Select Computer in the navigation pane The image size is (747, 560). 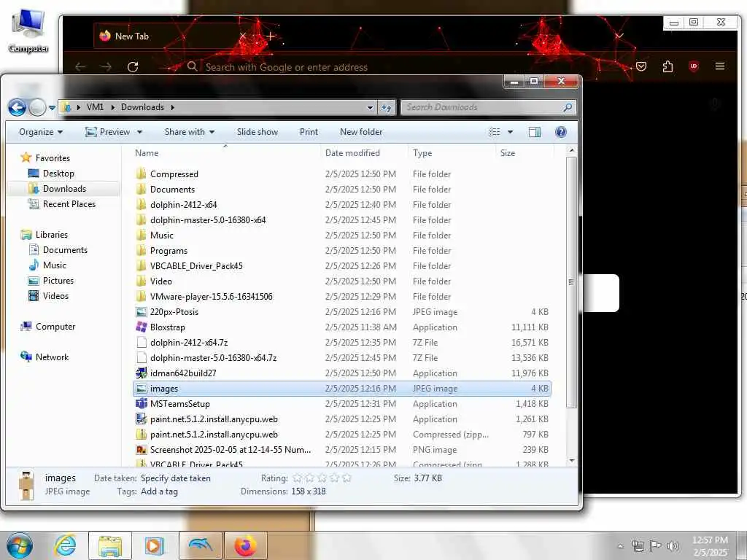[x=55, y=326]
